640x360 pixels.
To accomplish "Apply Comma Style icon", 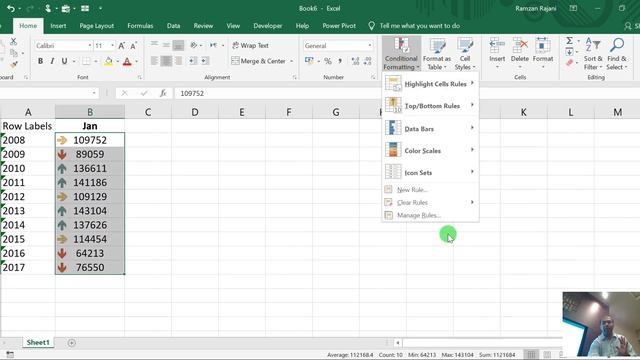I will coord(340,61).
